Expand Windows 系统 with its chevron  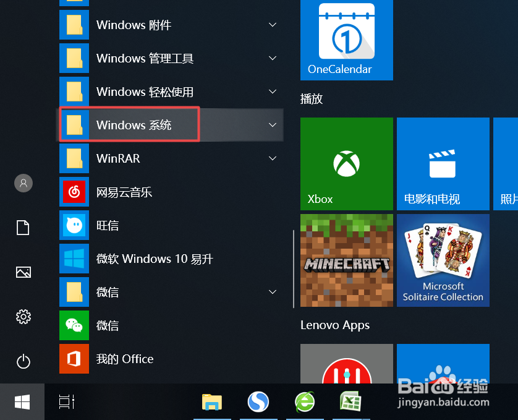pyautogui.click(x=273, y=125)
